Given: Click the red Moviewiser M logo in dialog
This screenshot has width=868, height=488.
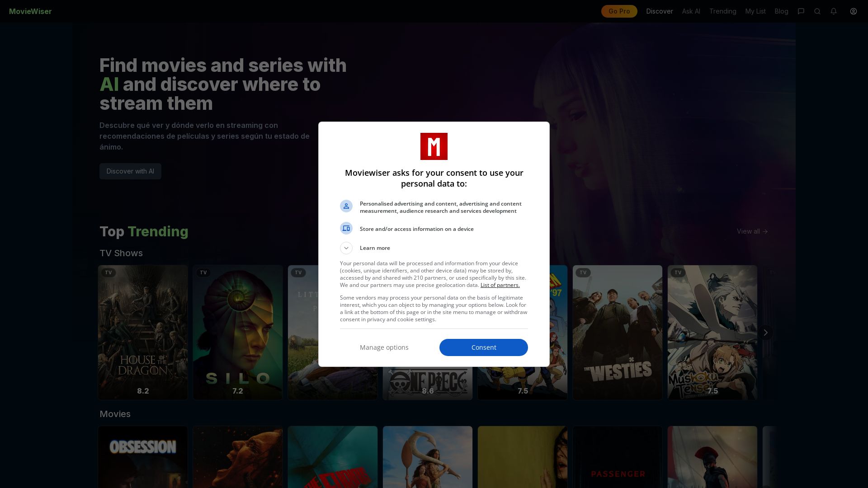Looking at the screenshot, I should click(434, 146).
